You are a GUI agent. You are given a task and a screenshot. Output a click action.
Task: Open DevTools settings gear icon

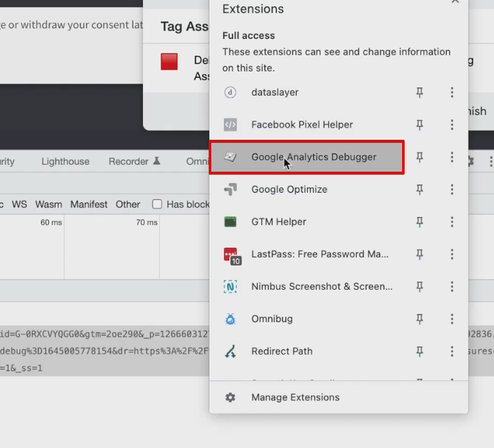coord(471,161)
